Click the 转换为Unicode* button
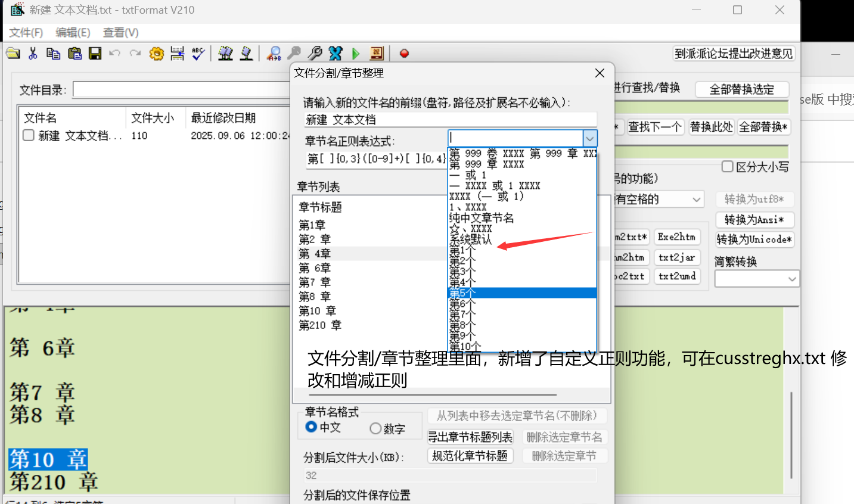854x504 pixels. 754,239
